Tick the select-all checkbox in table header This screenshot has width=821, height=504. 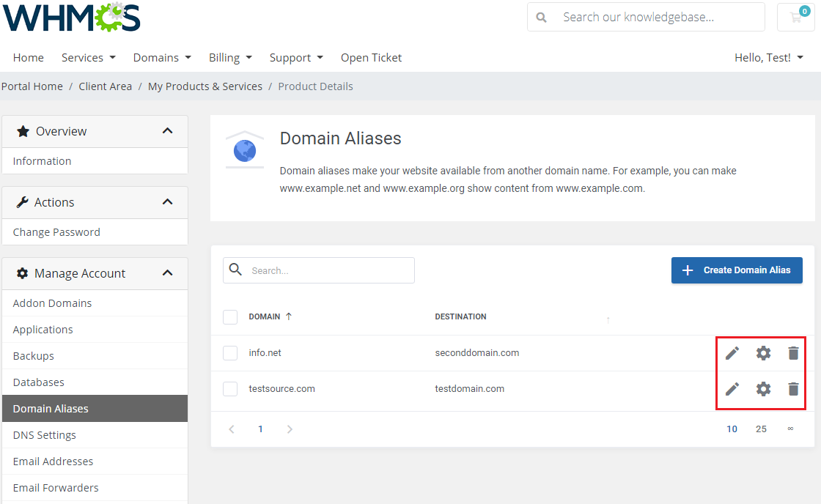click(x=230, y=317)
